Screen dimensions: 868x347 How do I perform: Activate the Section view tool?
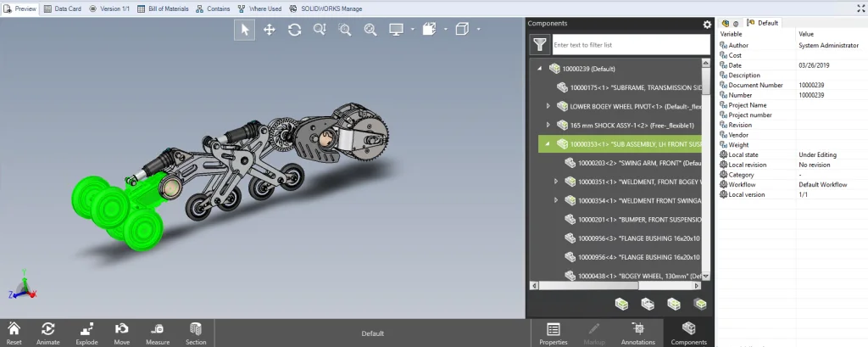[x=196, y=332]
